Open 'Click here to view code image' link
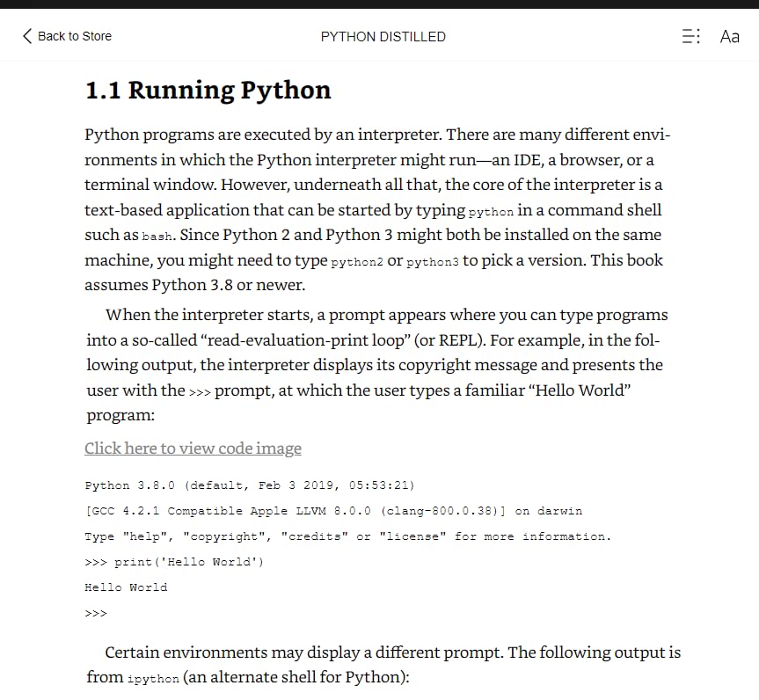Screen dimensions: 759x700 click(x=193, y=448)
